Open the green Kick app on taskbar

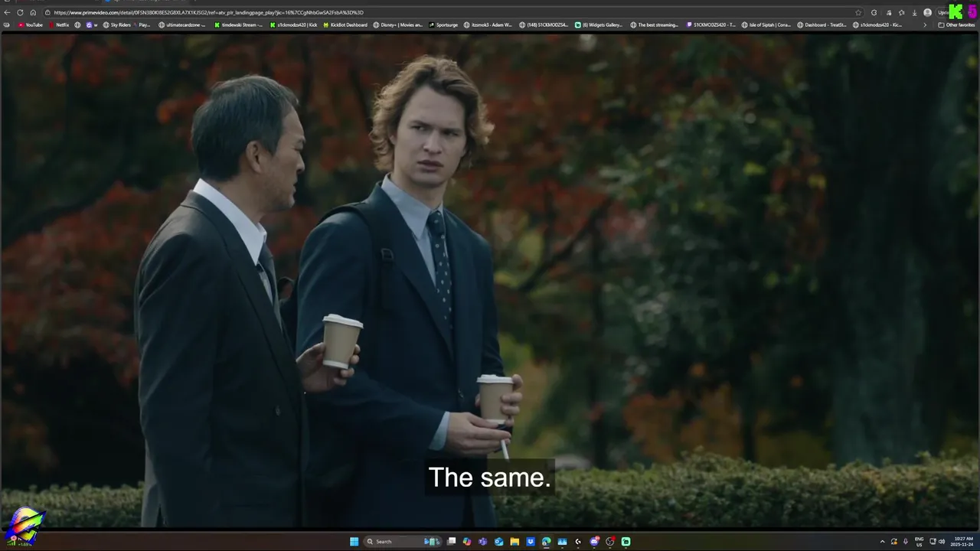(x=626, y=542)
